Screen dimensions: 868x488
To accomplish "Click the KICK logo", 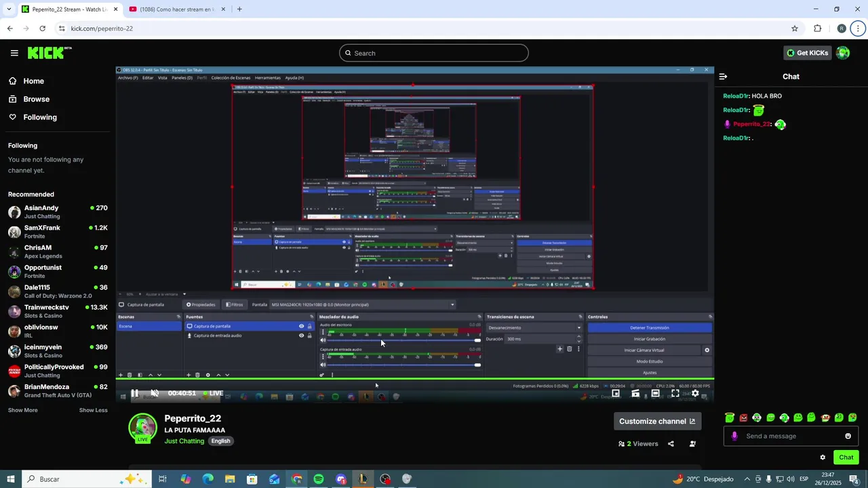I will click(50, 53).
